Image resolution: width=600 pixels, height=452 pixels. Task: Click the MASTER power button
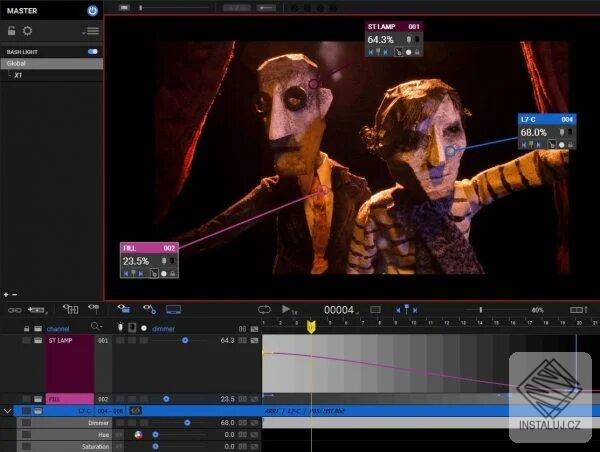tap(93, 11)
